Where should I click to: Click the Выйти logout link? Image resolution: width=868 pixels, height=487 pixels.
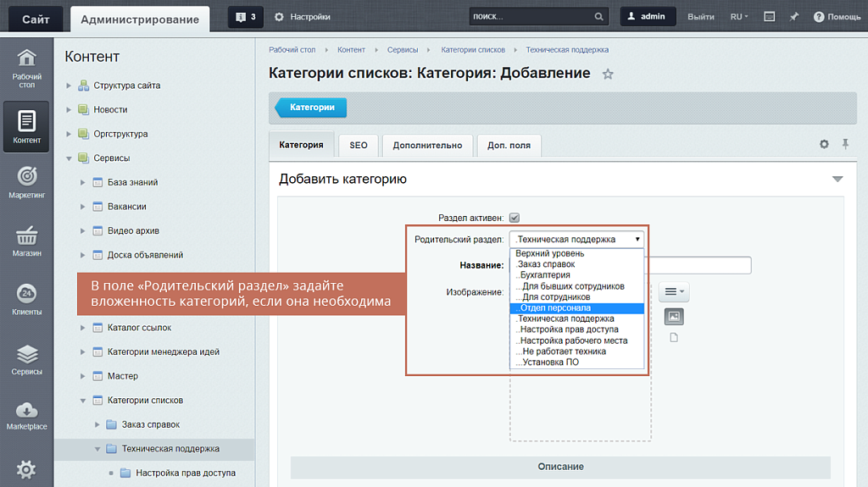click(700, 17)
